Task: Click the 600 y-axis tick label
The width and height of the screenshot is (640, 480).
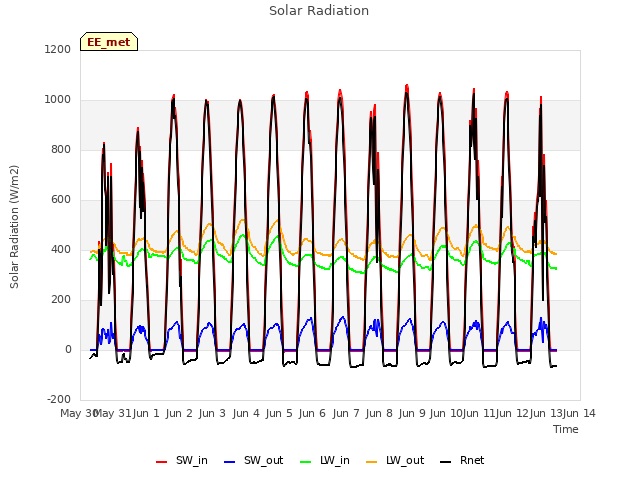Action: pos(61,200)
